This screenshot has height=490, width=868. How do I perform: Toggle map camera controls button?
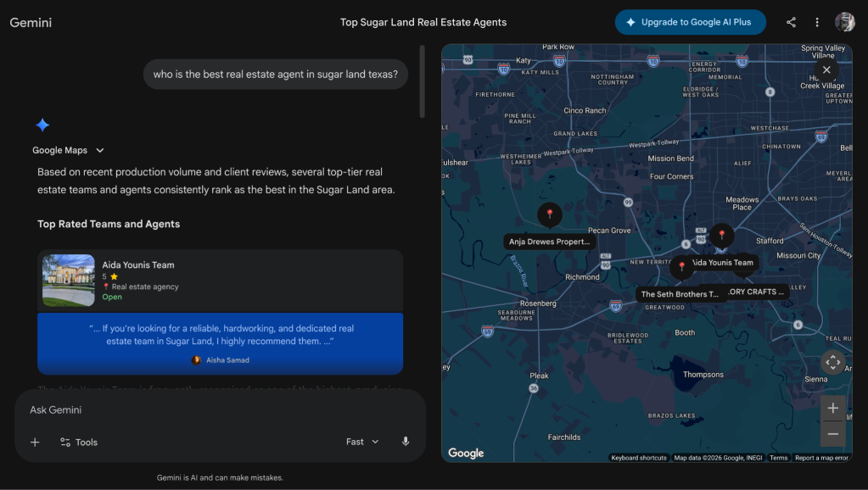coord(832,363)
